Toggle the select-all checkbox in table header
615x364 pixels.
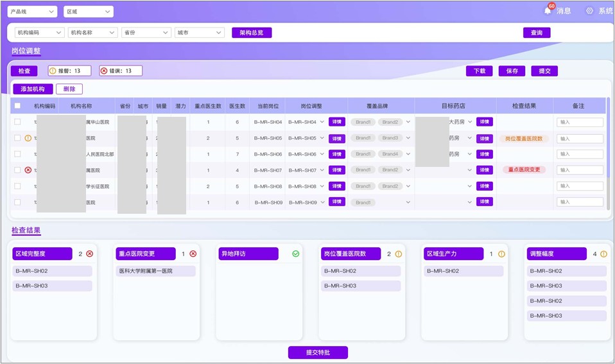(17, 105)
